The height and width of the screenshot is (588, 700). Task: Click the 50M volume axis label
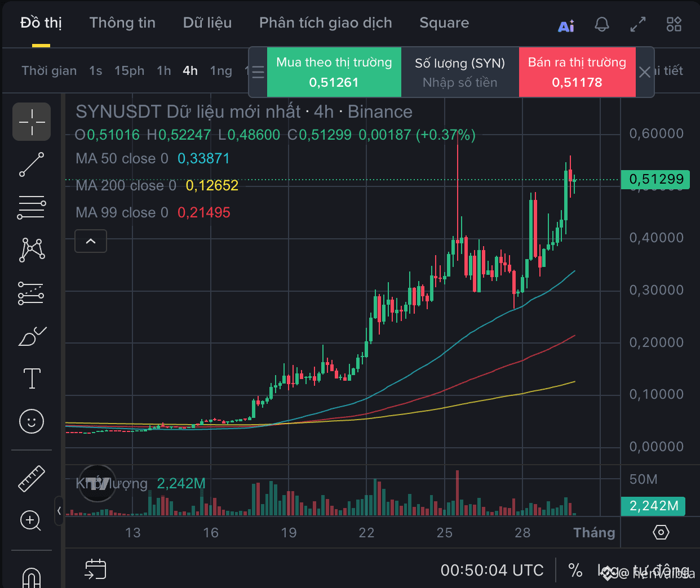pos(643,479)
